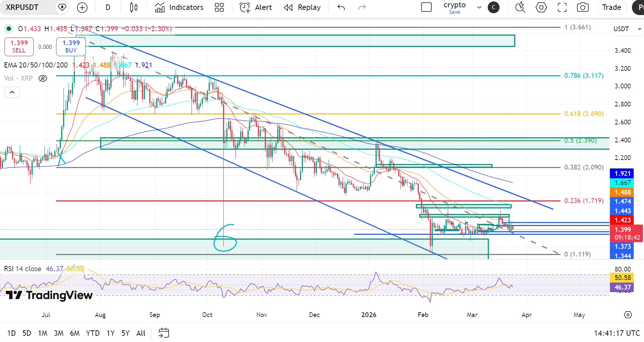644x342 pixels.
Task: Undo the last chart action
Action: click(341, 7)
